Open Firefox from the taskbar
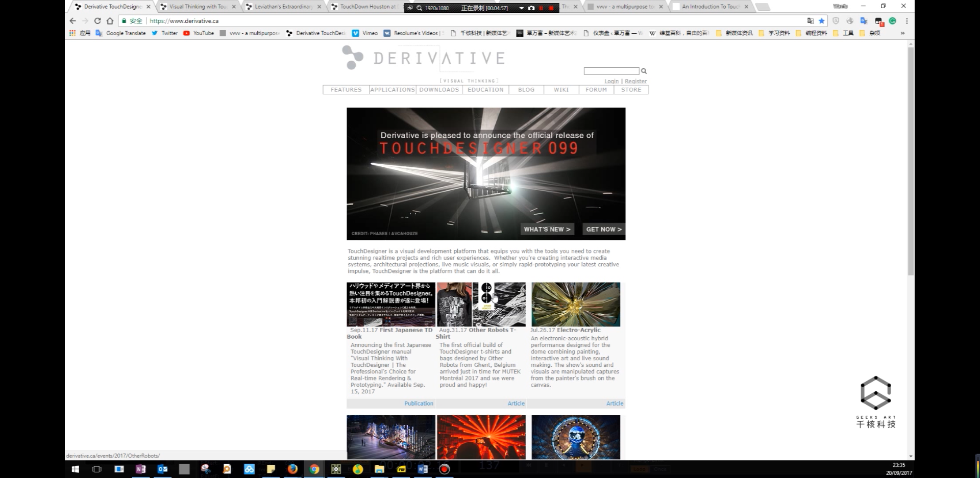This screenshot has width=980, height=478. click(x=292, y=469)
